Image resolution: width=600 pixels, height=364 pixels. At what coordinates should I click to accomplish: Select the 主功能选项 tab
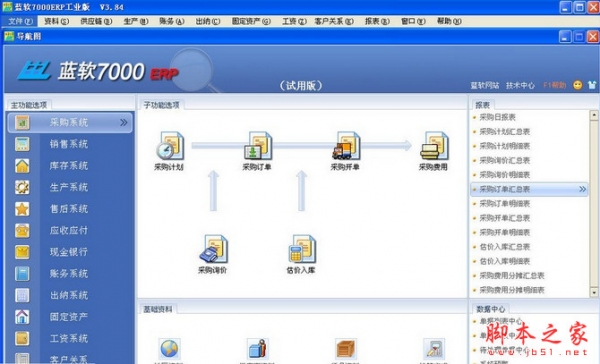tap(29, 105)
